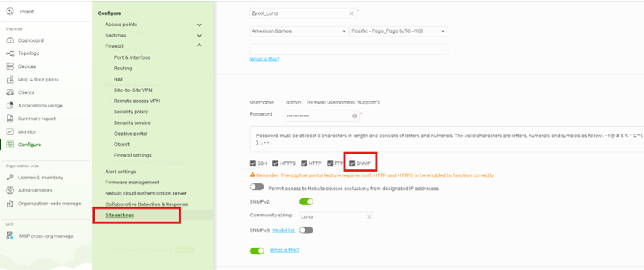
Task: Click the Administrators person icon
Action: pos(10,190)
